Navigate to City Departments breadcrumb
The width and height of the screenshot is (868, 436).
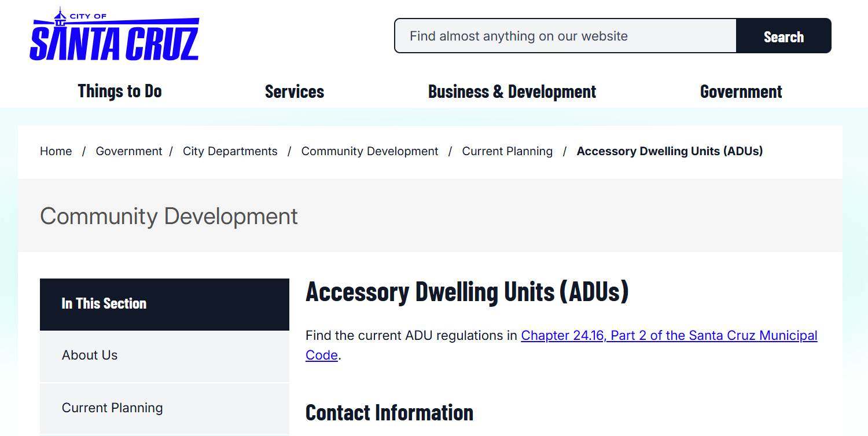pos(230,151)
